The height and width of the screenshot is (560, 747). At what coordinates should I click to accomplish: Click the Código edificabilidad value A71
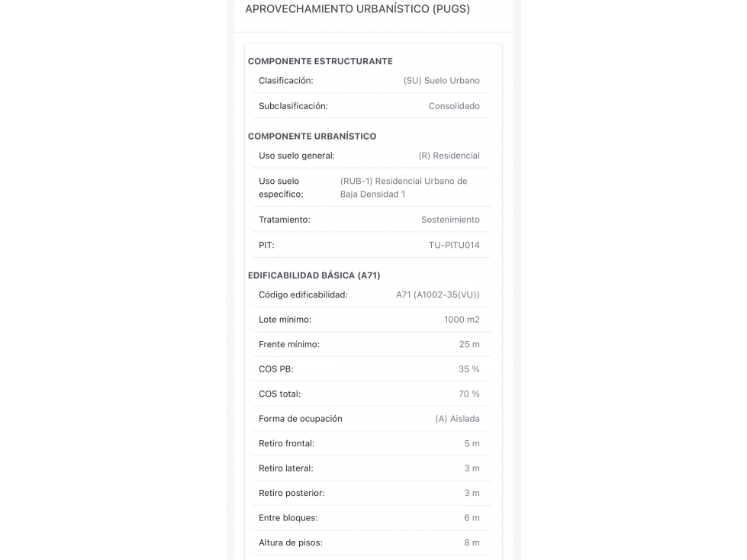pyautogui.click(x=438, y=294)
